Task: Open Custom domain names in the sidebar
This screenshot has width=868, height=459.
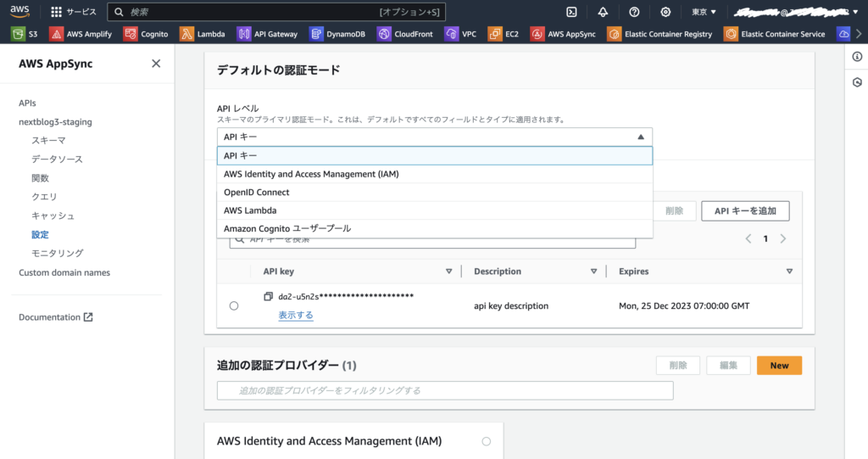Action: 64,272
